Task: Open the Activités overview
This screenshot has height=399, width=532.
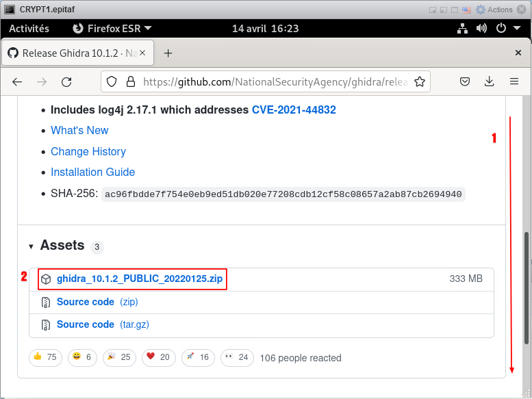Action: 29,29
